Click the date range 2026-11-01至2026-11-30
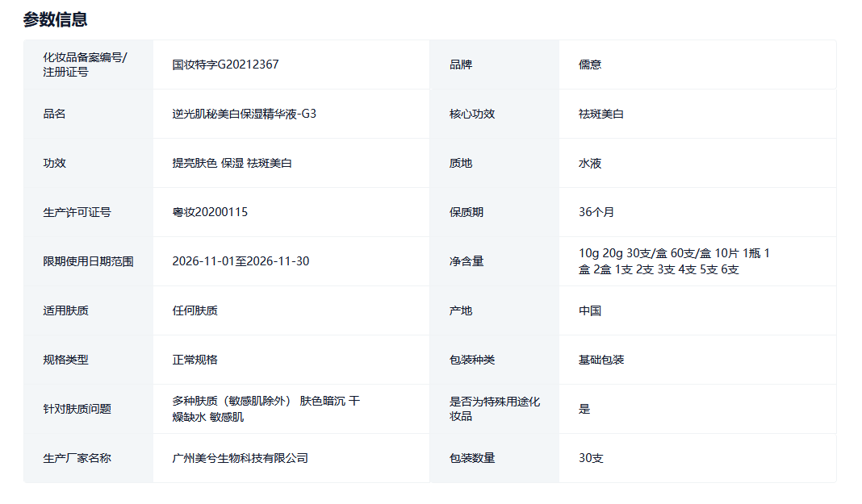This screenshot has height=504, width=862. [241, 261]
